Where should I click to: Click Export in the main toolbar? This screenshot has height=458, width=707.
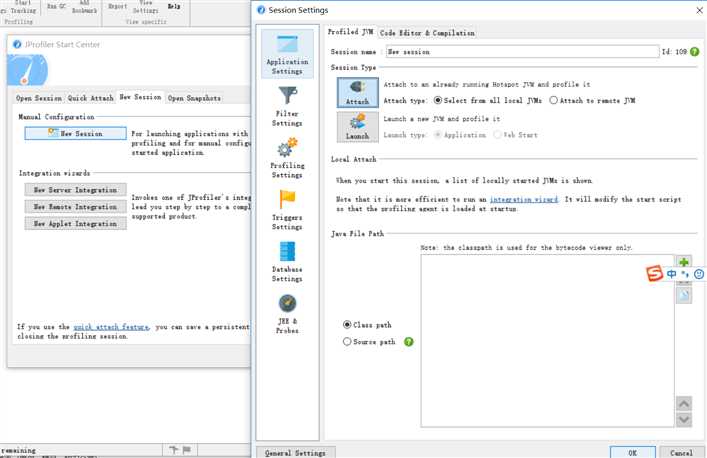[x=117, y=6]
